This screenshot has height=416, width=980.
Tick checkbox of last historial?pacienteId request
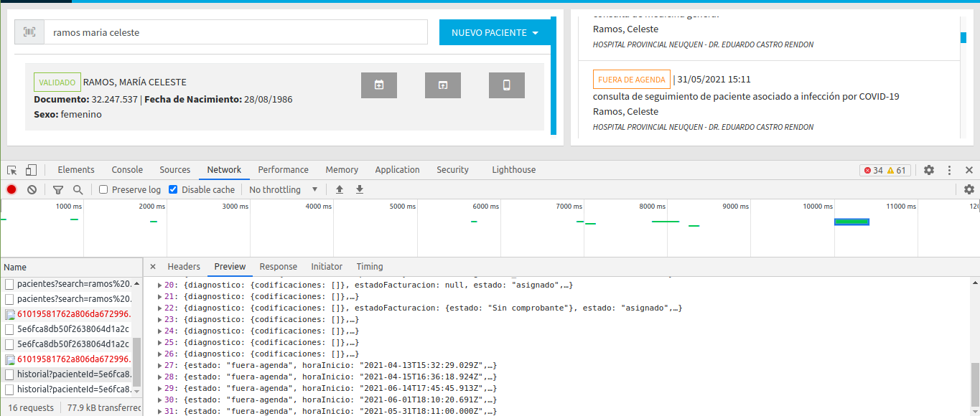10,389
